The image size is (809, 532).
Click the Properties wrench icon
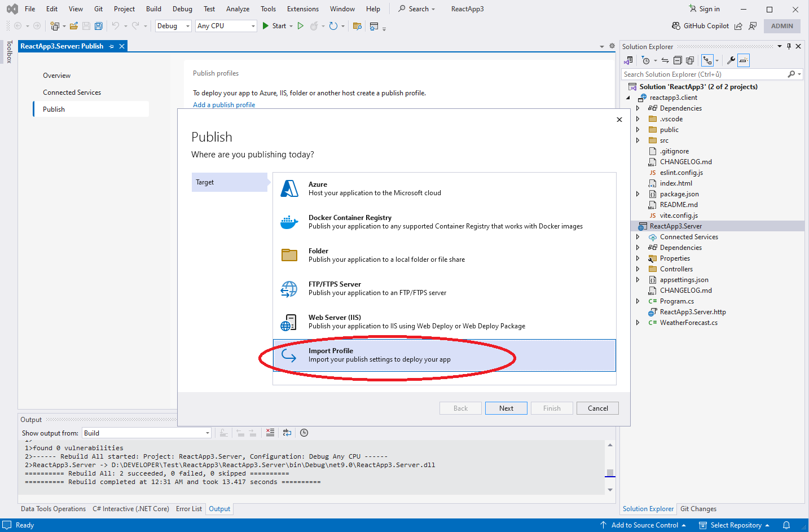(731, 60)
